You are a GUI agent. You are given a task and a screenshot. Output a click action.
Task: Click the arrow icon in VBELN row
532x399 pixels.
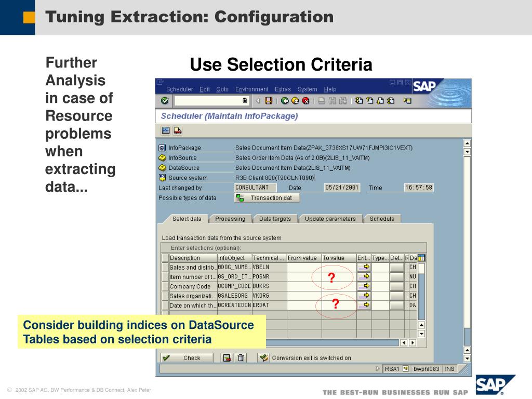[364, 268]
